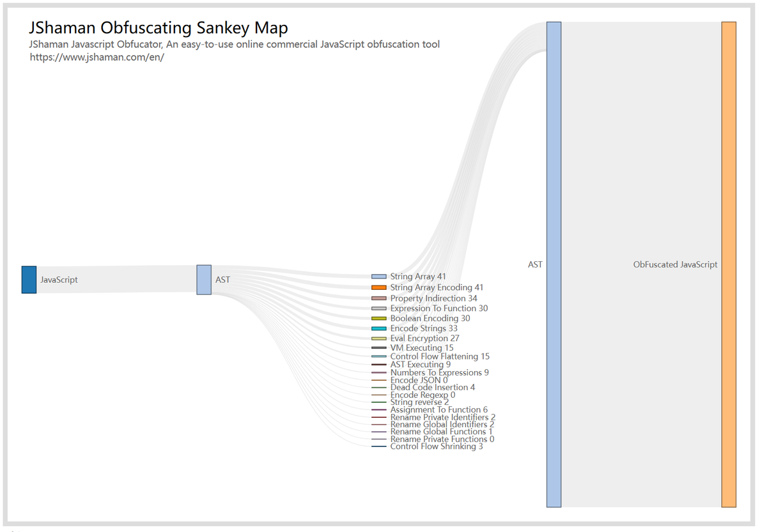Click the Boolean Encoding 30 node

click(379, 318)
